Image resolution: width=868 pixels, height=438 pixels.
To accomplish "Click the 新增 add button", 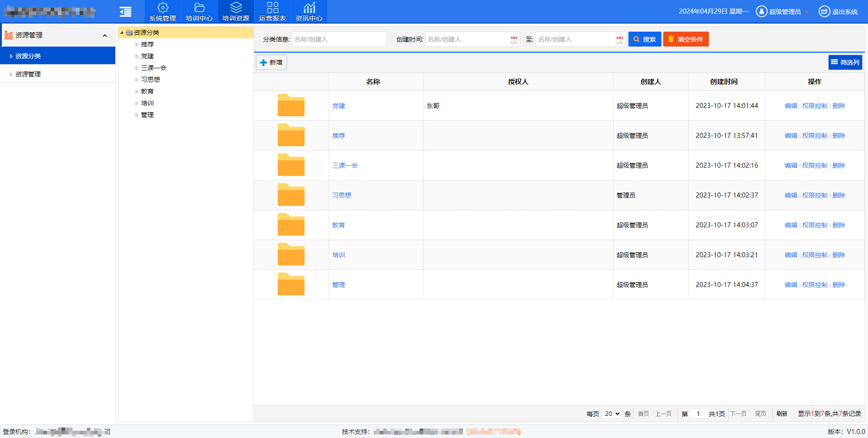I will point(271,62).
